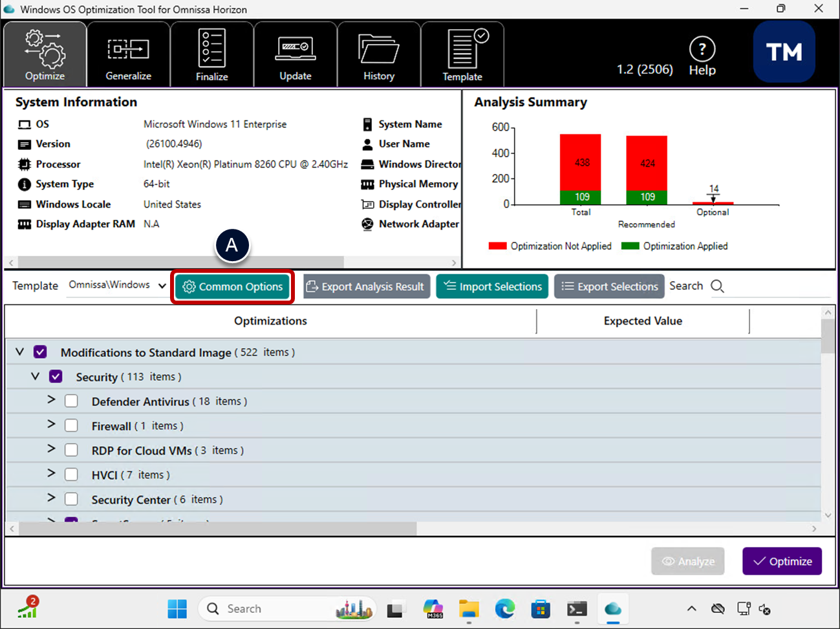The image size is (840, 629).
Task: Open the Update tool
Action: (295, 55)
